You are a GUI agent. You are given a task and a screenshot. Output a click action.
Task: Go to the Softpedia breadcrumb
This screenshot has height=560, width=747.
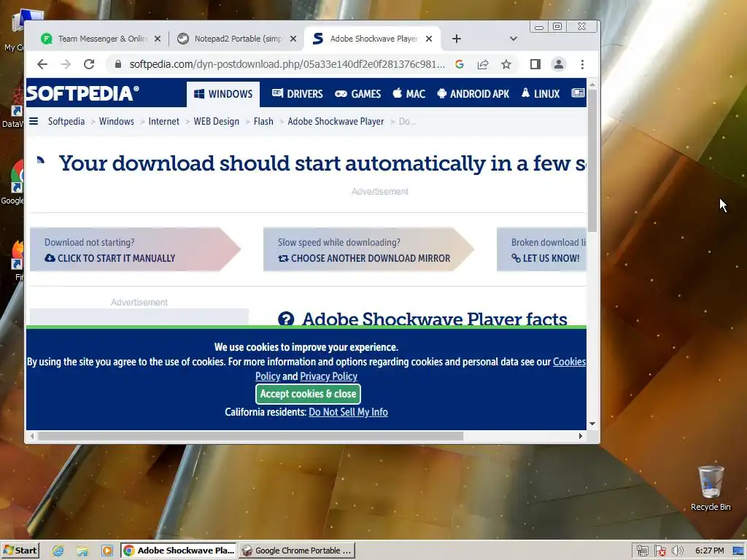tap(66, 122)
